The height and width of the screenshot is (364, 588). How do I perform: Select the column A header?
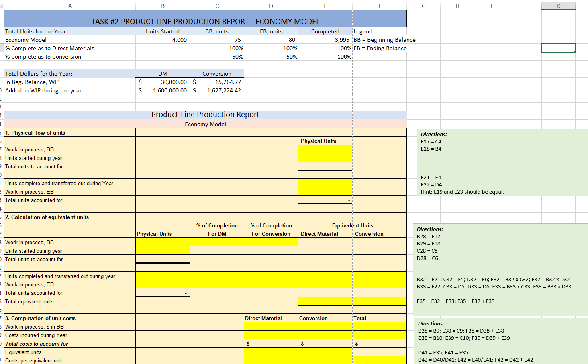tap(70, 6)
